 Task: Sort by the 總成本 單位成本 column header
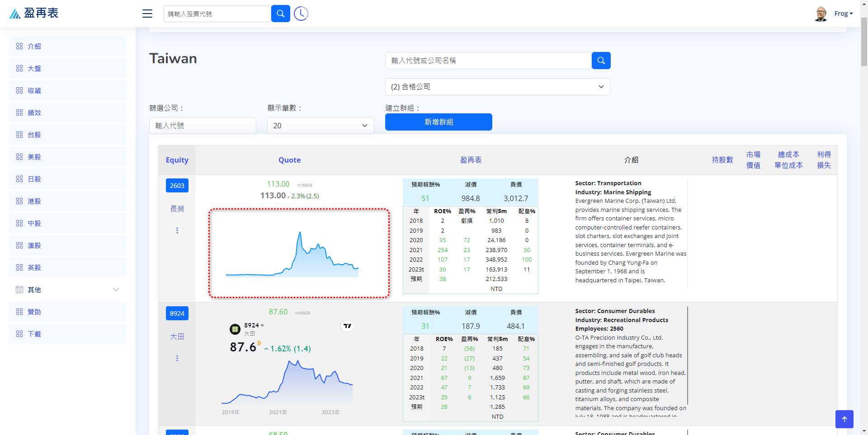(x=788, y=160)
